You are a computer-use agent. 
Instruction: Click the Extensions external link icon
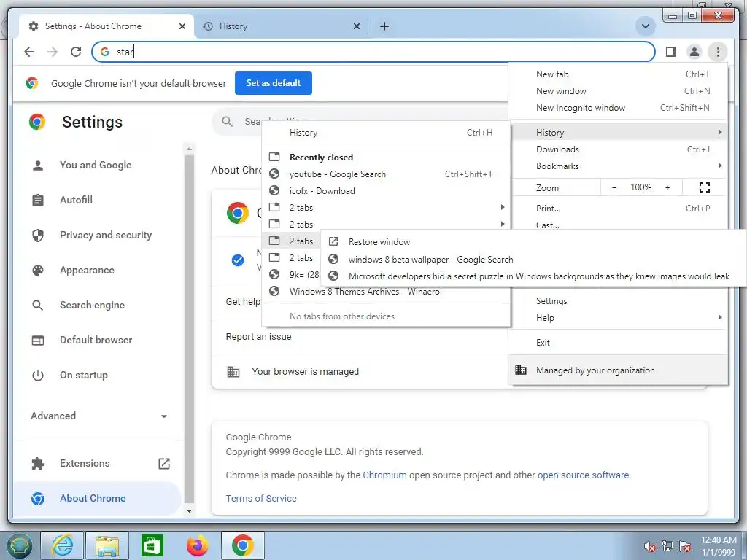tap(164, 463)
